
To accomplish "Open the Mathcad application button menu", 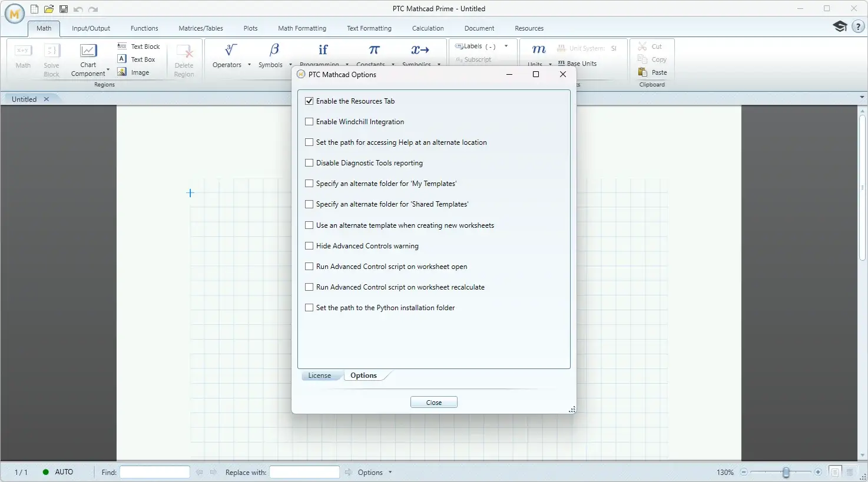I will coord(15,14).
